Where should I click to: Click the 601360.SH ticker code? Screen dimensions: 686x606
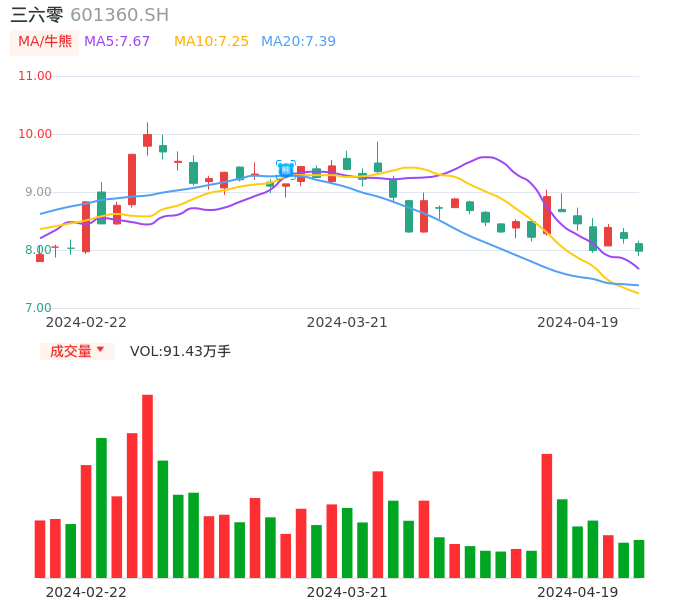click(119, 15)
